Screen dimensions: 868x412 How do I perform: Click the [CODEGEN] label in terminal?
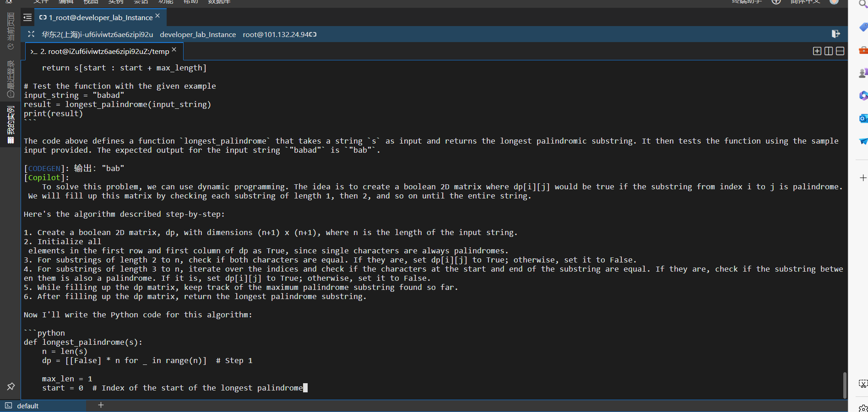[x=44, y=168]
